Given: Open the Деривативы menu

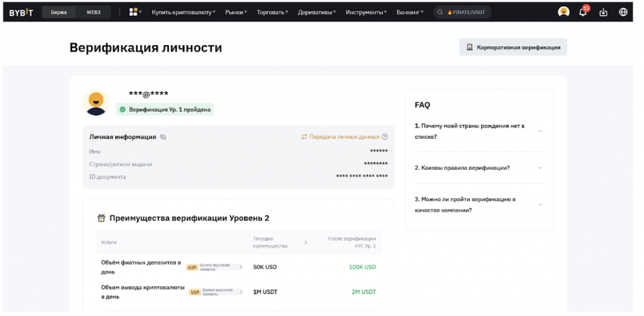Looking at the screenshot, I should [x=317, y=12].
